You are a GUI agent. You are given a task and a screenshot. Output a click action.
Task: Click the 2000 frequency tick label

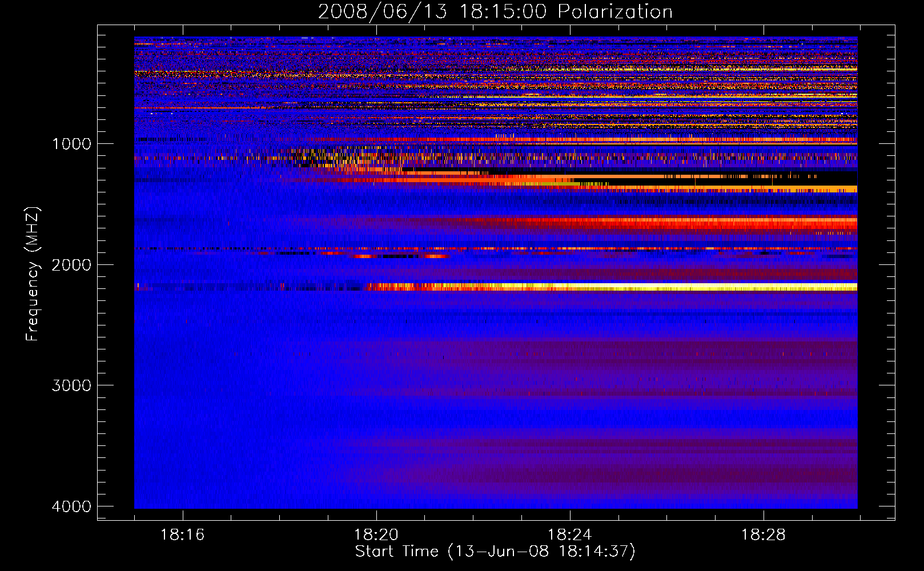71,265
